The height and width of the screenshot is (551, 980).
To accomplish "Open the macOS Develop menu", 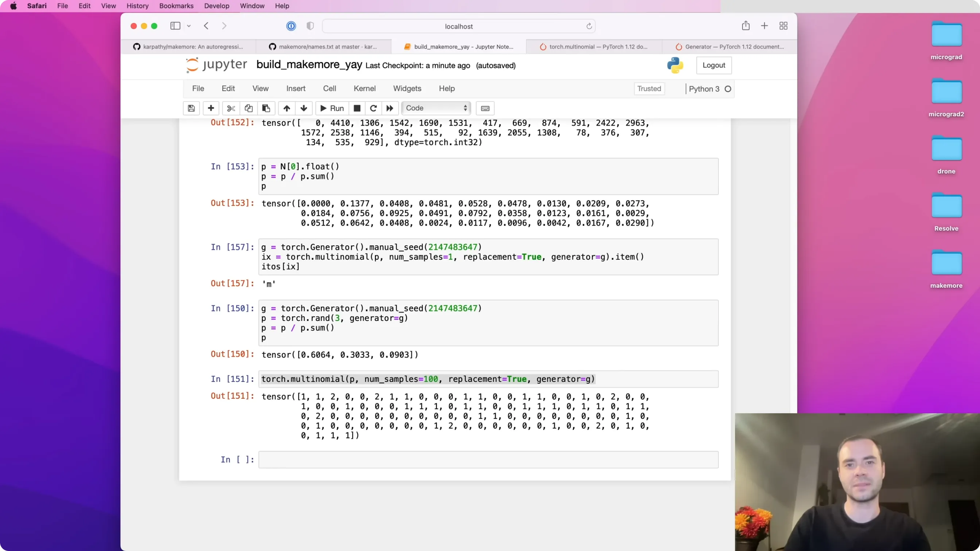I will coord(217,6).
